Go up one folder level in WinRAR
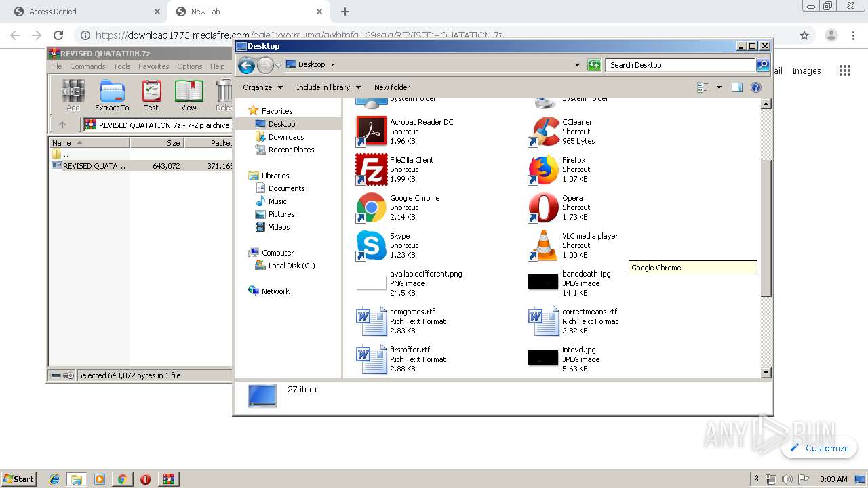The image size is (868, 488). [62, 125]
